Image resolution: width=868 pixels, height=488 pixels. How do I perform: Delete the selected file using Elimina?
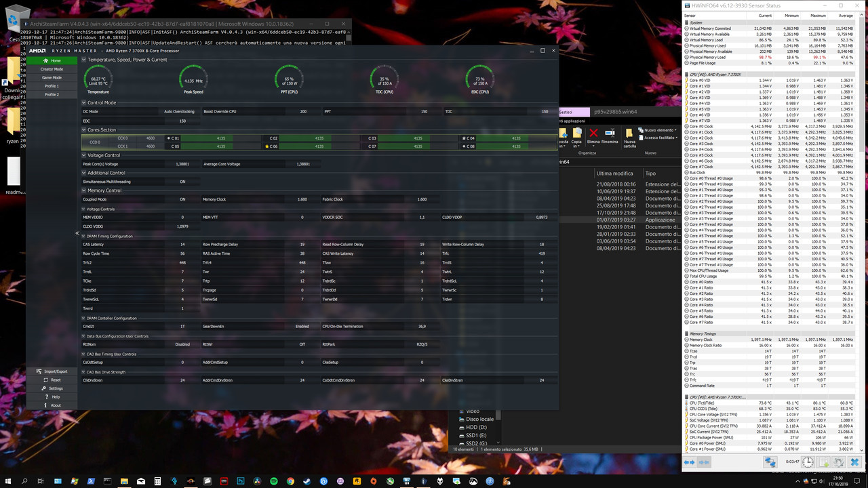[x=593, y=136]
